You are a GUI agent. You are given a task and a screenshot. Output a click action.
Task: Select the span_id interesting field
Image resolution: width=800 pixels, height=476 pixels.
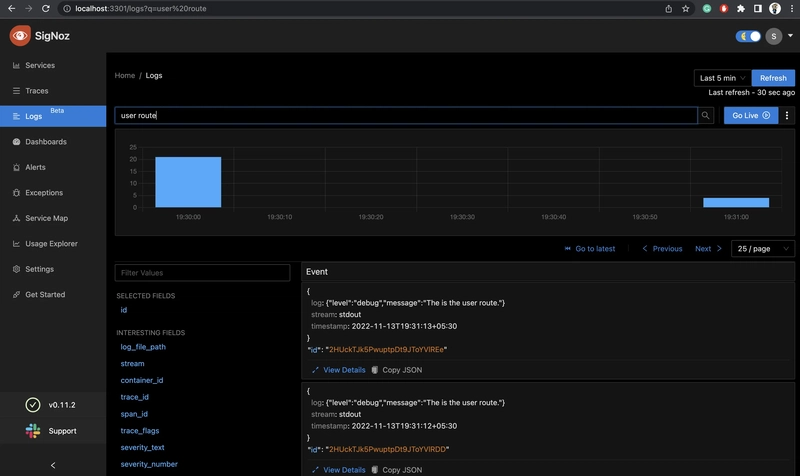[x=134, y=414]
